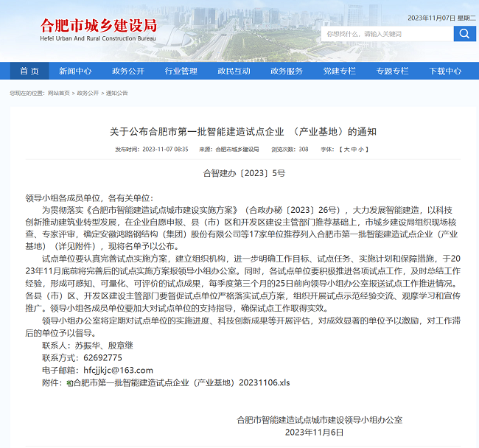Click 通知公告 in the breadcrumb path
Screen dimensions: 479x448
point(116,94)
